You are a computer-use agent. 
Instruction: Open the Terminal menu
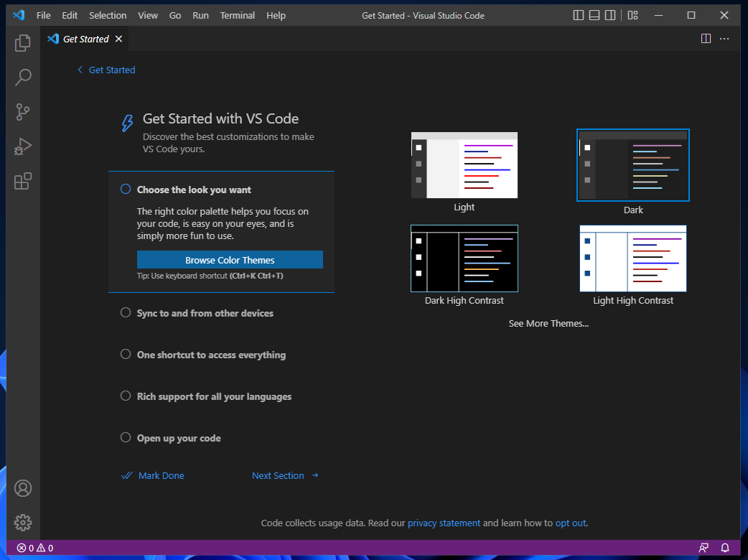point(238,15)
